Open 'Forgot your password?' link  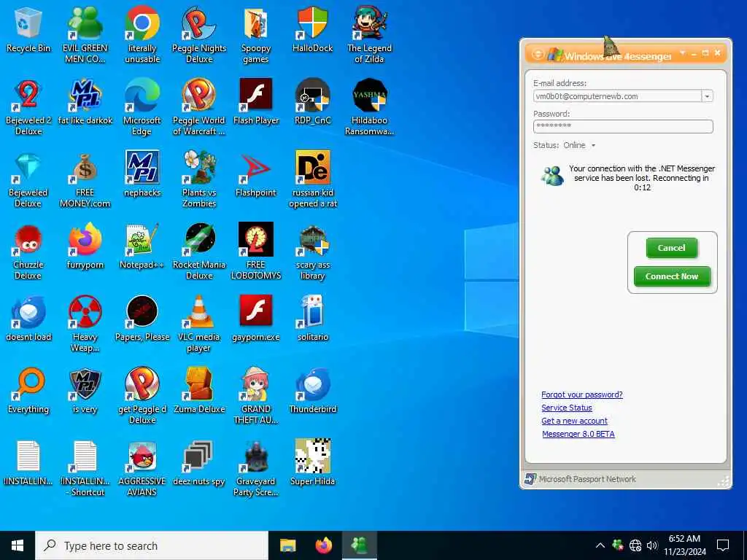coord(581,394)
